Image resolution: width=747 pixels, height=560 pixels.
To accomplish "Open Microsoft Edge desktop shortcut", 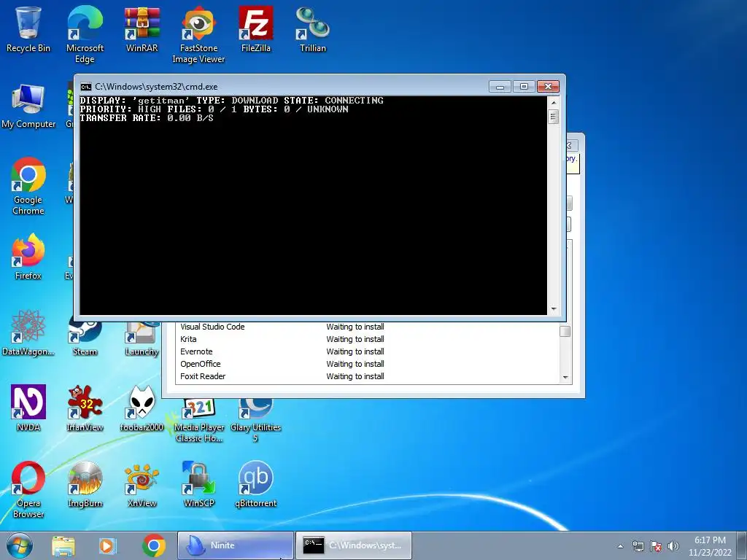I will click(85, 34).
